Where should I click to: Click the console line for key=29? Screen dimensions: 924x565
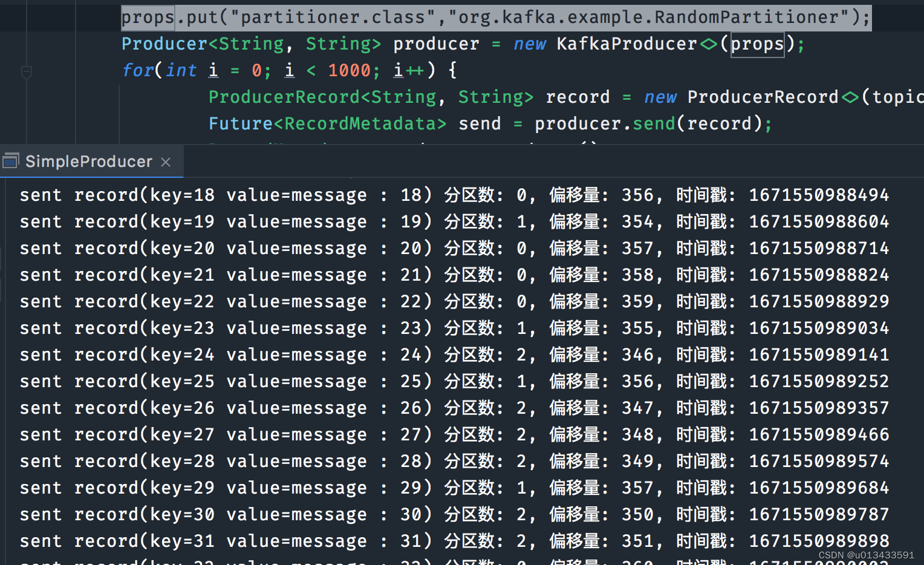coord(454,488)
